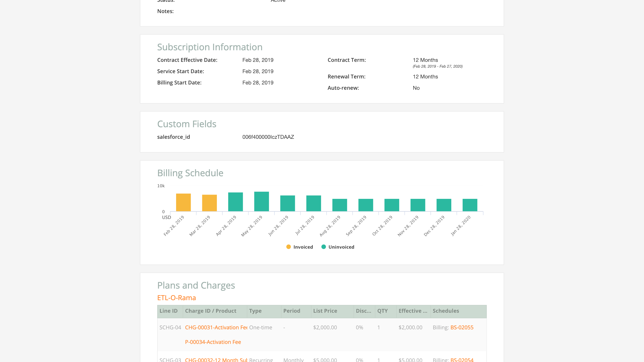The image size is (644, 362).
Task: Toggle the Uninvoiced legend marker
Action: pos(324,247)
